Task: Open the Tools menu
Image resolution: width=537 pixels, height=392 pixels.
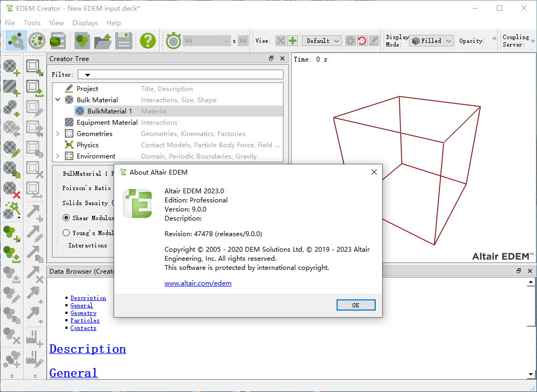Action: coord(32,22)
